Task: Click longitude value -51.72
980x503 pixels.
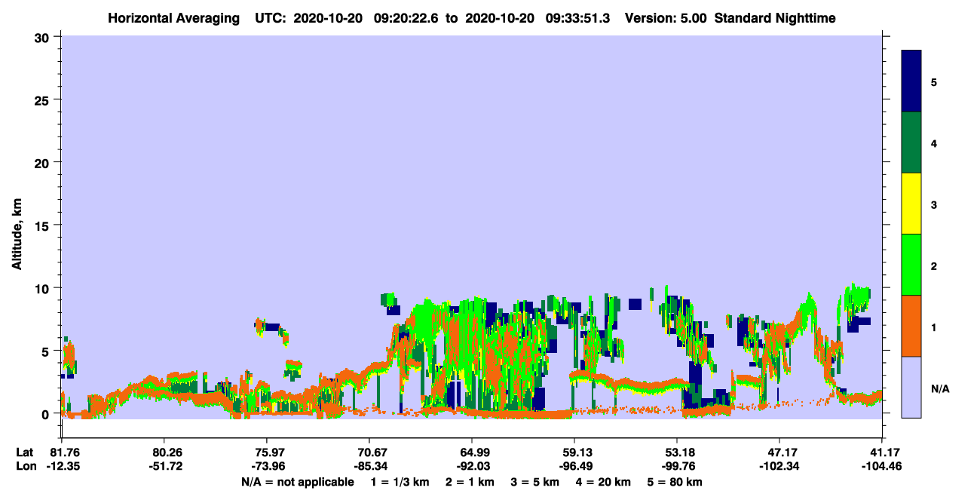Action: pyautogui.click(x=164, y=466)
